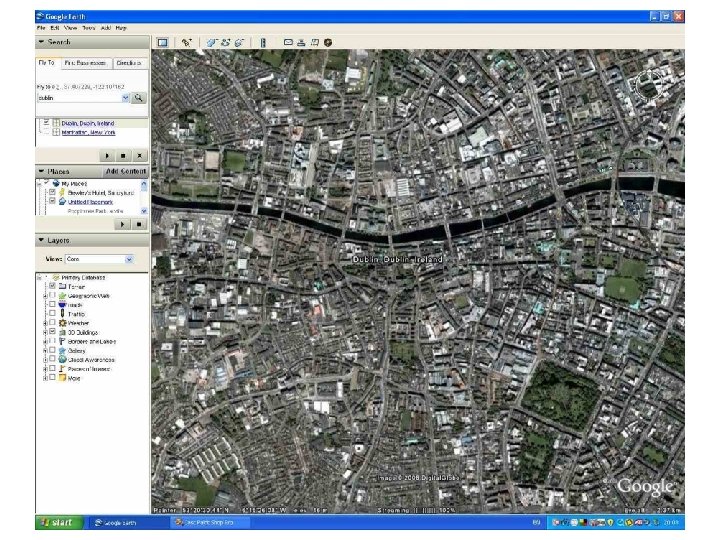
Task: Open the View menu
Action: [x=70, y=28]
